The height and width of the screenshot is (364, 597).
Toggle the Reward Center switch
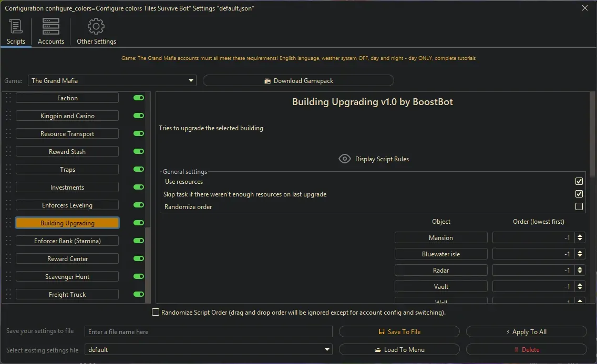coord(139,258)
